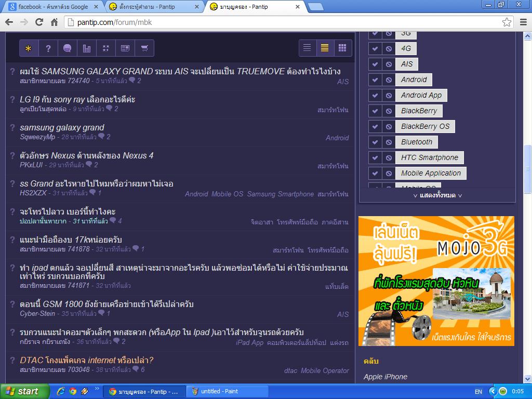Toggle the BlackBerry OS tag checkmark
The width and height of the screenshot is (532, 399).
[x=375, y=127]
